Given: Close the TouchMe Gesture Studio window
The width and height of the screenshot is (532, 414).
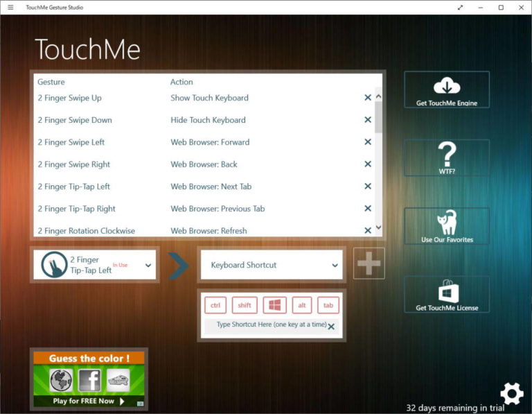Looking at the screenshot, I should pos(521,8).
